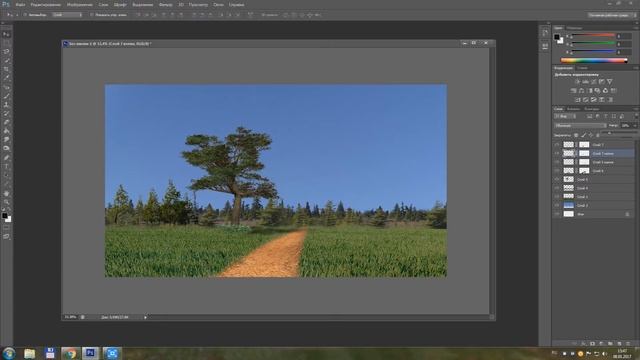The width and height of the screenshot is (640, 360).
Task: Add a Brightness/Contrast adjustment layer
Action: click(x=577, y=82)
